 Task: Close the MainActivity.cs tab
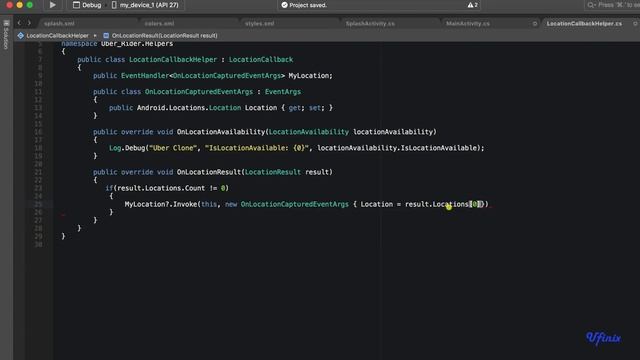[x=535, y=24]
